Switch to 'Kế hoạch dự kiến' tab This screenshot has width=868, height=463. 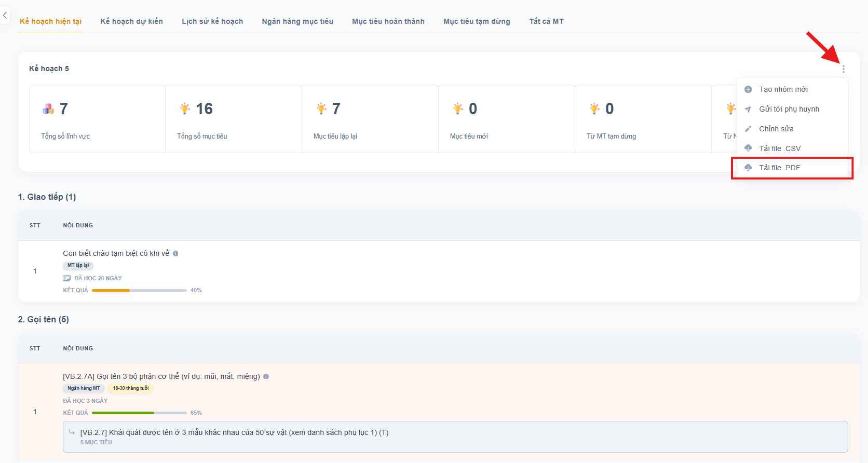(131, 21)
